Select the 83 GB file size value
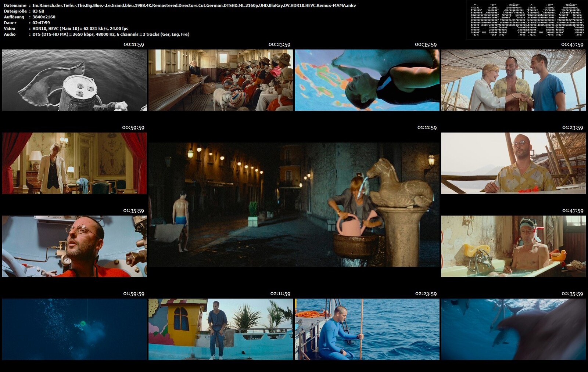Image resolution: width=588 pixels, height=372 pixels. coord(38,11)
